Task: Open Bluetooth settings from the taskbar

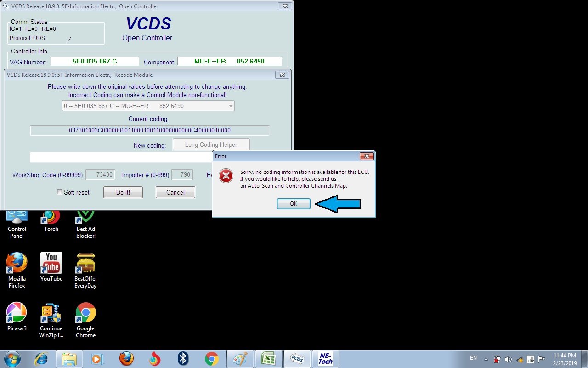Action: pos(183,358)
